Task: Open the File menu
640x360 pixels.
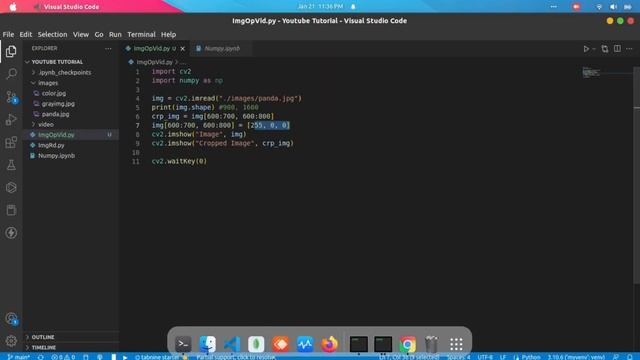Action: pos(8,35)
